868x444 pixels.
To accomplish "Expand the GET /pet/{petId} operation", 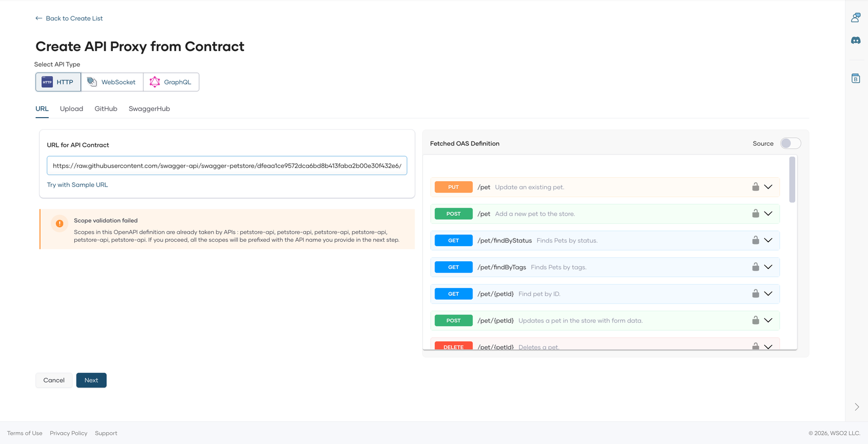I will click(768, 294).
